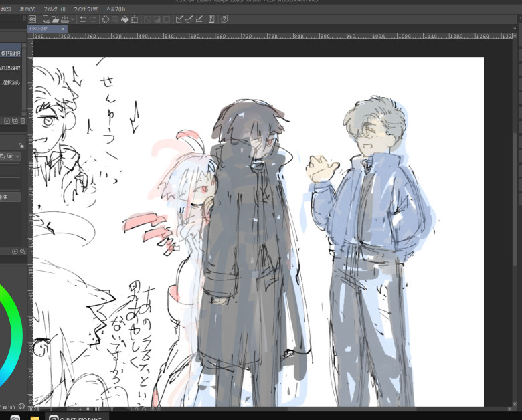Viewport: 522px width, 420px height.
Task: Zoom in with the plus icon
Action: coord(80,409)
